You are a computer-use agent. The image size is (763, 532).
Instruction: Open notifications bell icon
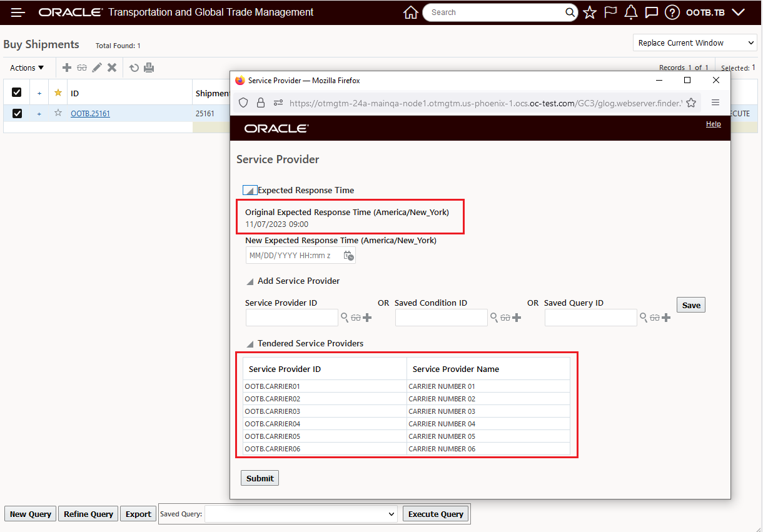631,13
